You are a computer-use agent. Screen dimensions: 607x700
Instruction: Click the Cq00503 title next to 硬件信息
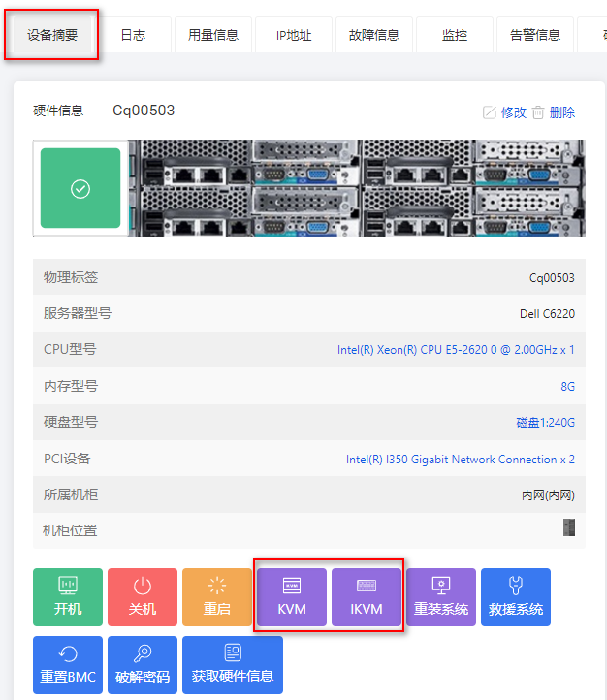(x=144, y=111)
